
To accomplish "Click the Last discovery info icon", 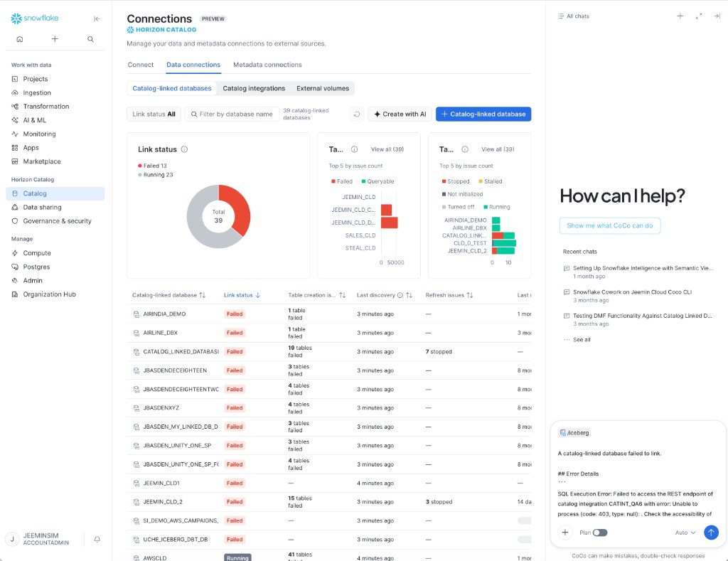I will 400,295.
